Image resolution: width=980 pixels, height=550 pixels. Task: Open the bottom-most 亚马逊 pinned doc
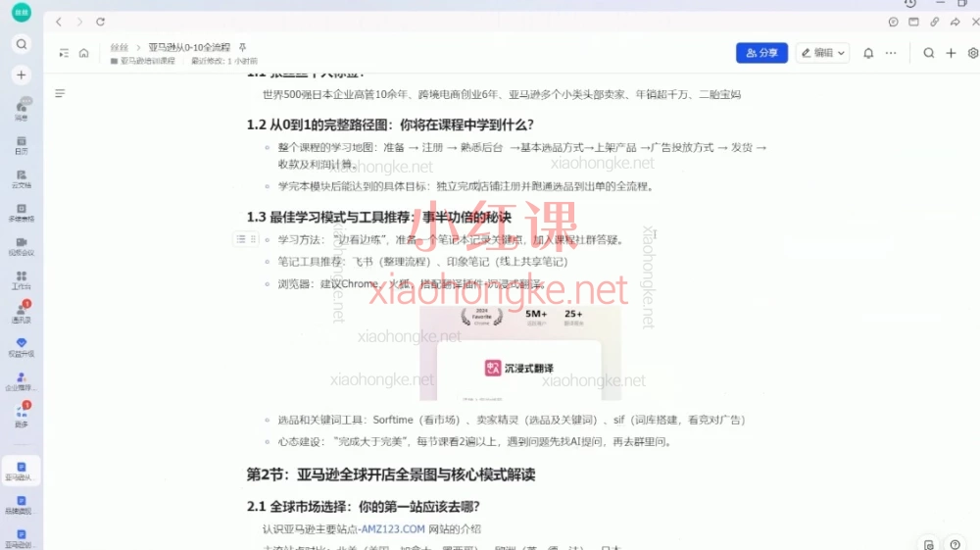[x=22, y=538]
